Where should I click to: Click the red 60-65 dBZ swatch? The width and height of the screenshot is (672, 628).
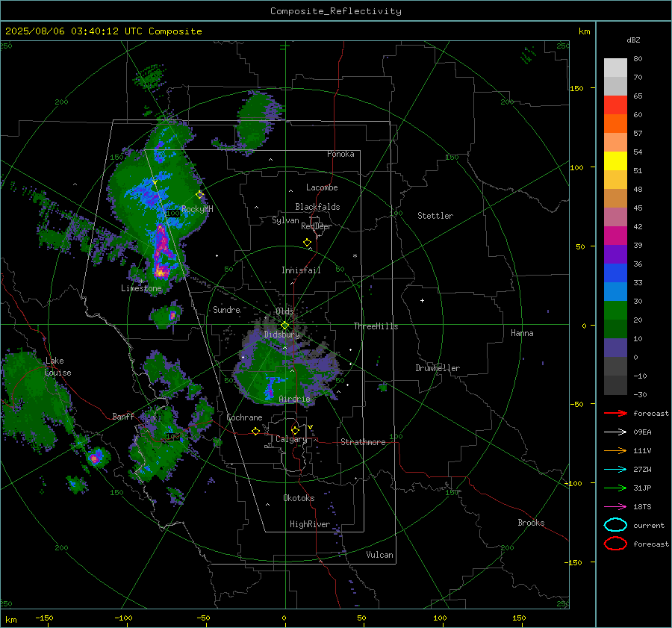click(x=615, y=105)
